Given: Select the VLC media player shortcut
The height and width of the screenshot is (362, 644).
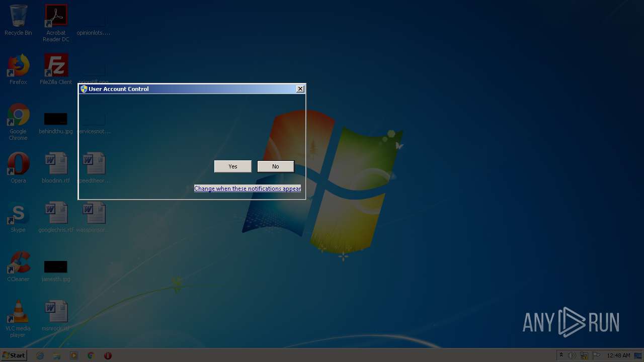Looking at the screenshot, I should 18,319.
